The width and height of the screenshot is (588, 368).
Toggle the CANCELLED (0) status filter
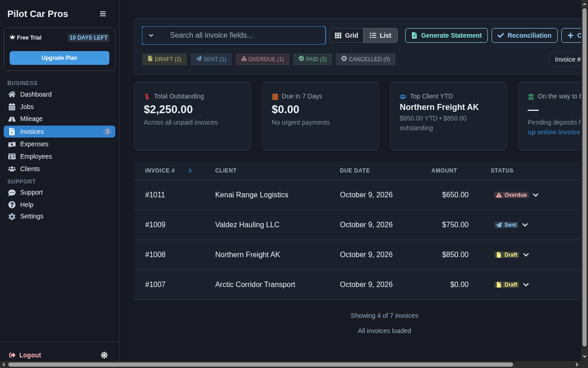[366, 59]
